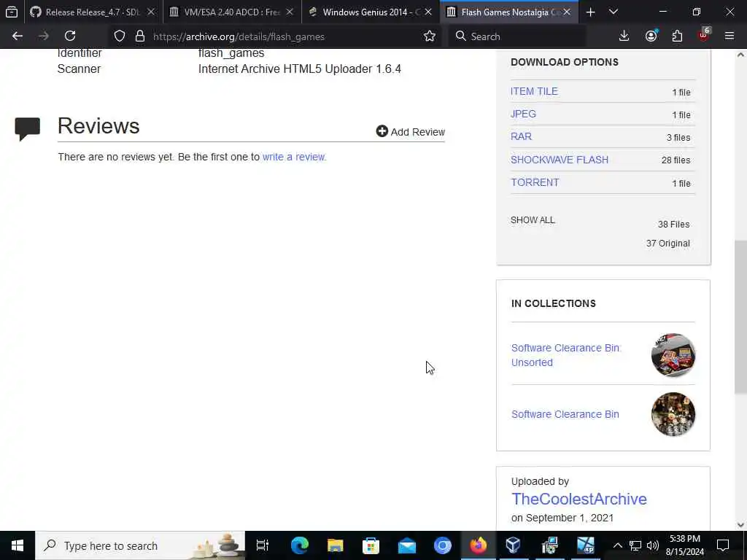The height and width of the screenshot is (560, 747).
Task: Open the Windows Start menu
Action: click(18, 545)
